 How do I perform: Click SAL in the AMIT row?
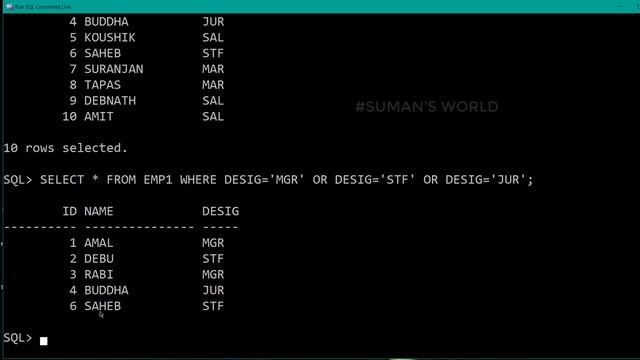tap(213, 117)
